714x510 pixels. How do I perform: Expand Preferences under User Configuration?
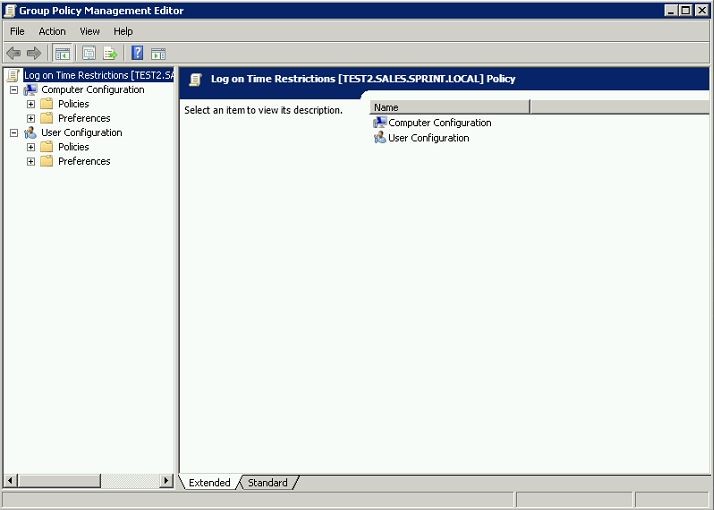(31, 162)
